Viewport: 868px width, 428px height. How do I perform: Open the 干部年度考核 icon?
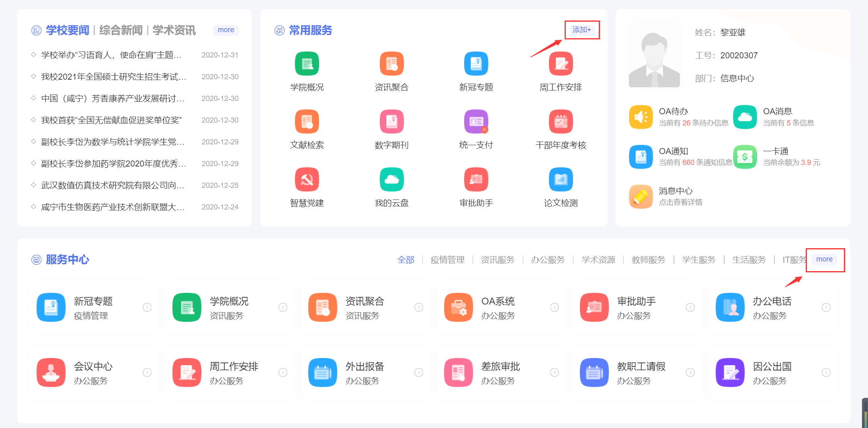click(x=561, y=121)
